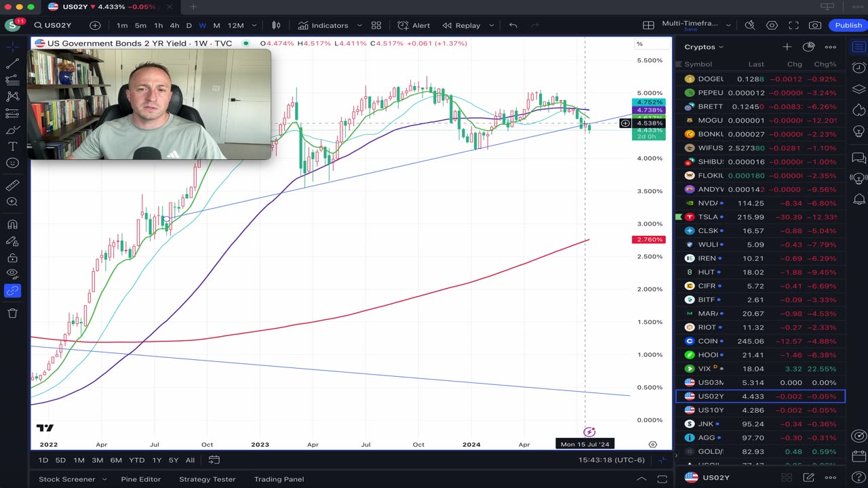Select the trend line drawing tool
This screenshot has height=488, width=868.
point(12,64)
